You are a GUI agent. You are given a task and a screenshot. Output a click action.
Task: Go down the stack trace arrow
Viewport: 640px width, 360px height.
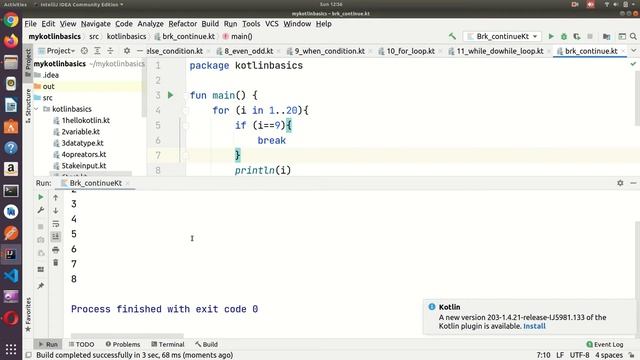pos(56,211)
